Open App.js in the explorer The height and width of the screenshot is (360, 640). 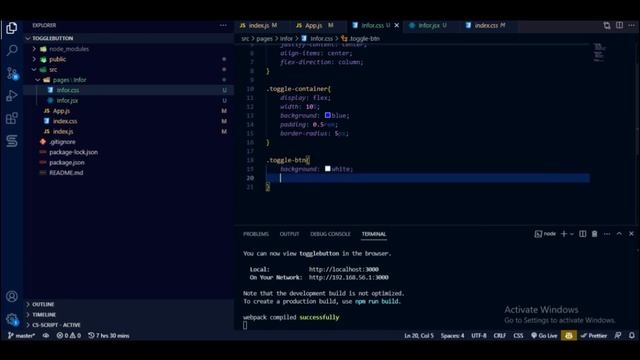(130, 111)
